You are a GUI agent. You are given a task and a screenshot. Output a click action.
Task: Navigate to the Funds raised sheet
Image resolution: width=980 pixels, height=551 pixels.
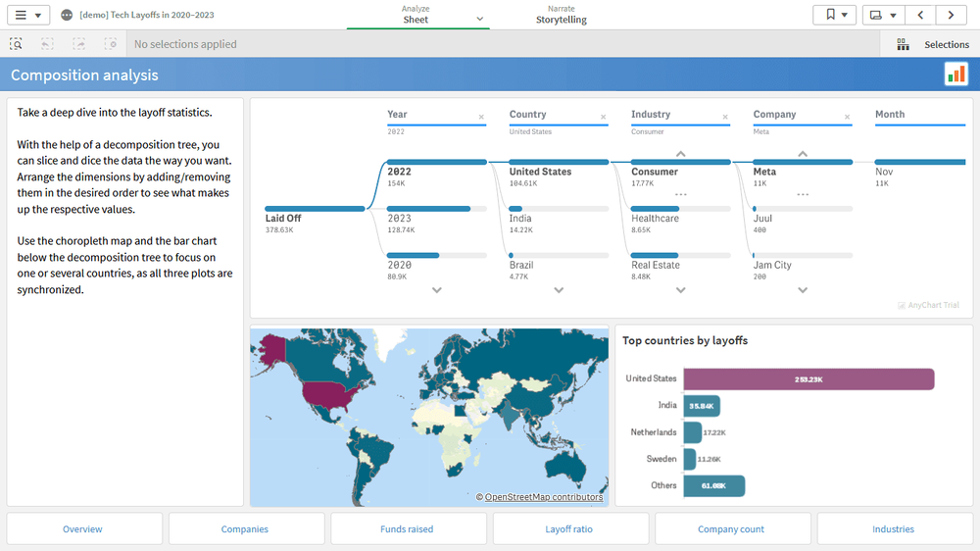tap(408, 529)
